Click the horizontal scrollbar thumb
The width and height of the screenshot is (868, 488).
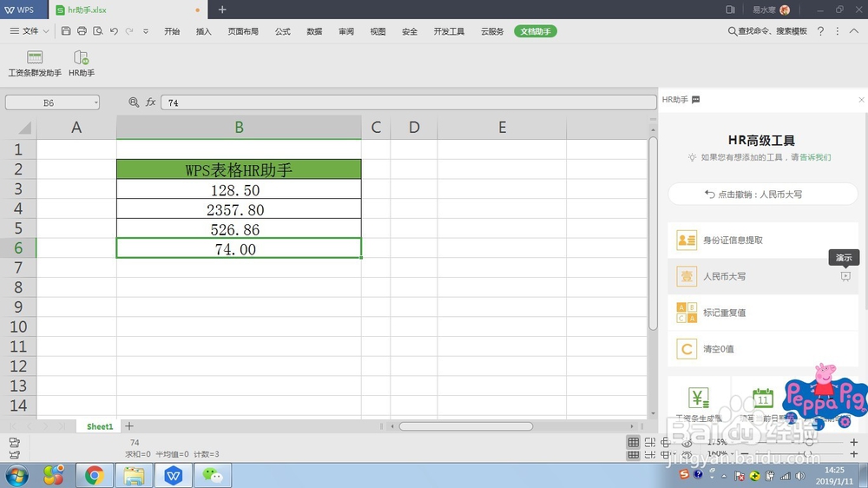[x=465, y=426]
